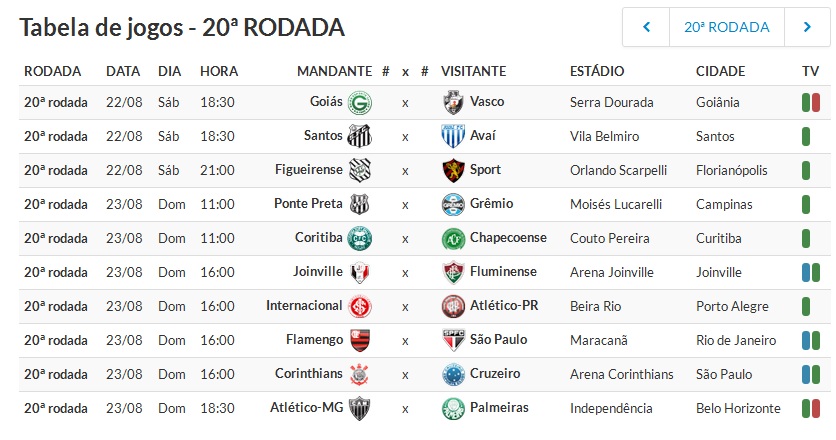Open the 20ª RODADA round selector
Viewport: 836px width, 440px height.
727,27
